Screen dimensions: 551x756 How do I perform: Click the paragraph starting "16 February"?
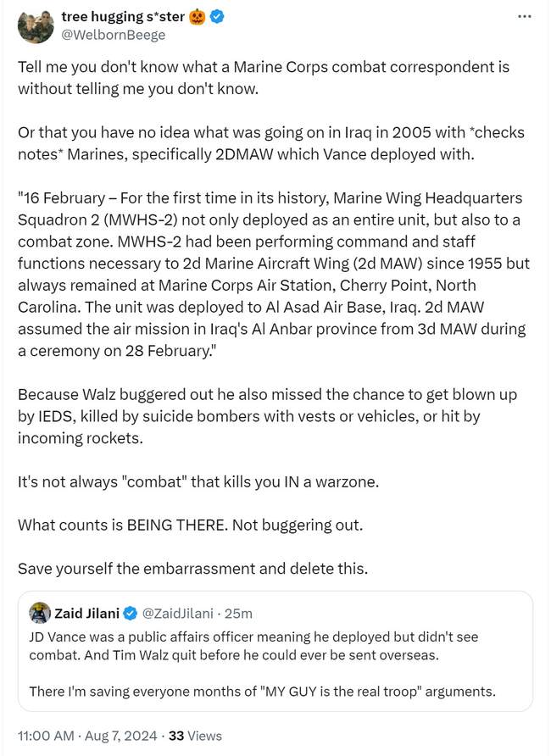[x=271, y=274]
